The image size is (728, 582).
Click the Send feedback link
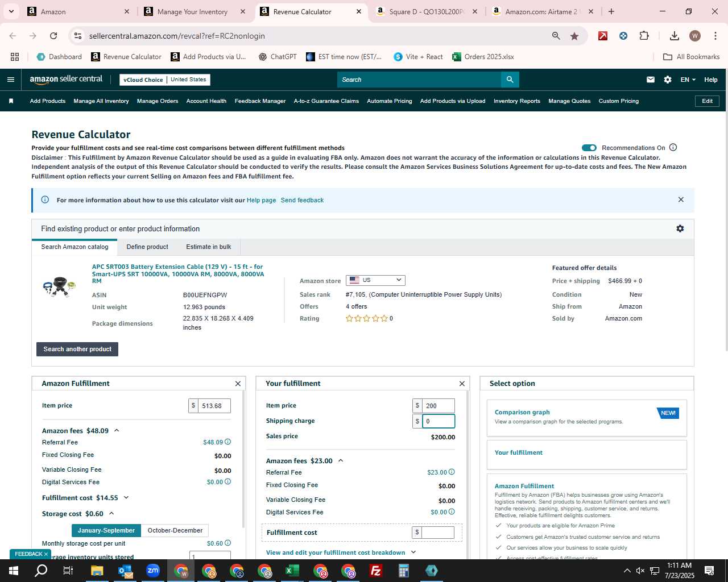(302, 200)
